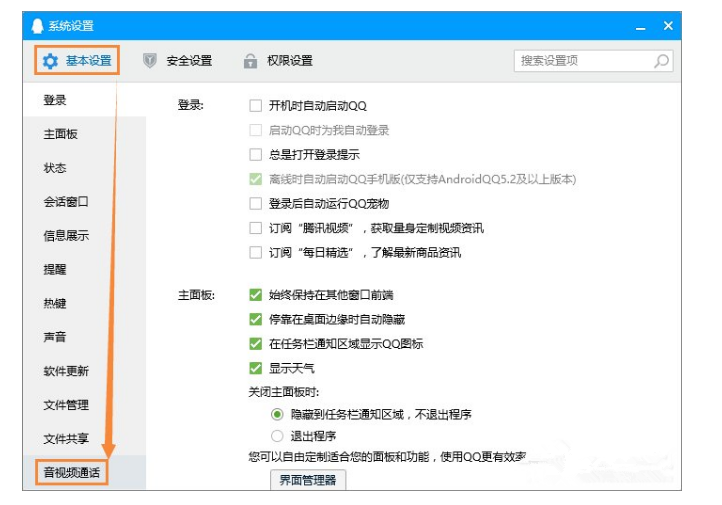This screenshot has width=722, height=505.
Task: Click the magnifier search icon
Action: (x=661, y=61)
